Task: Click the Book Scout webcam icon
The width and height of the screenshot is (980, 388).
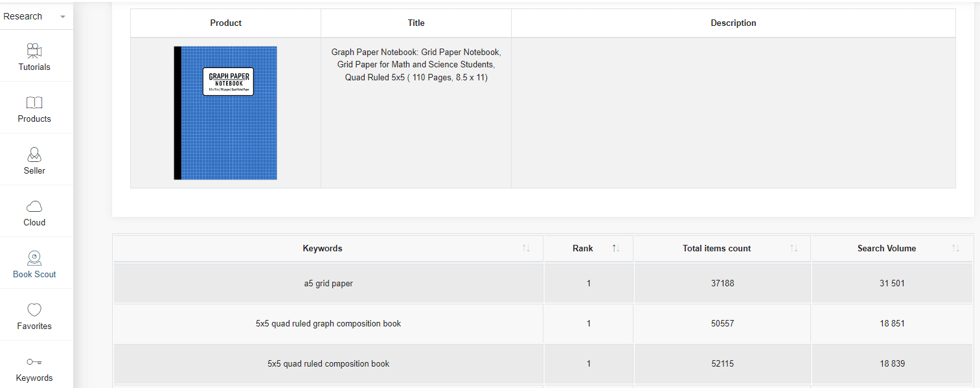Action: click(34, 258)
